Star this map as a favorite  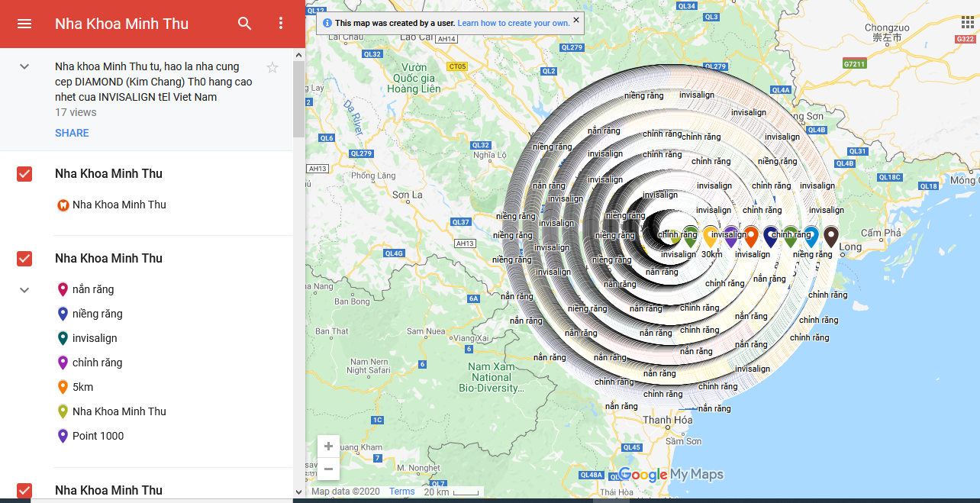point(272,67)
